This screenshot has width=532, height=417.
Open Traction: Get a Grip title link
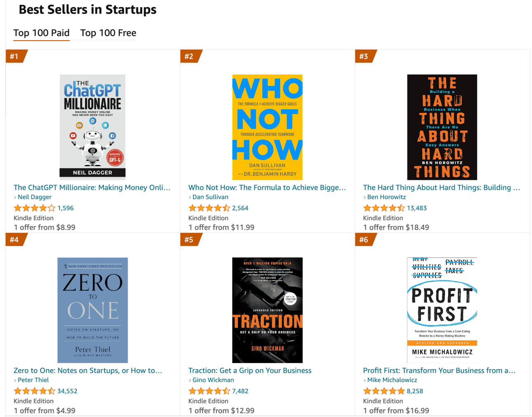[x=250, y=370]
